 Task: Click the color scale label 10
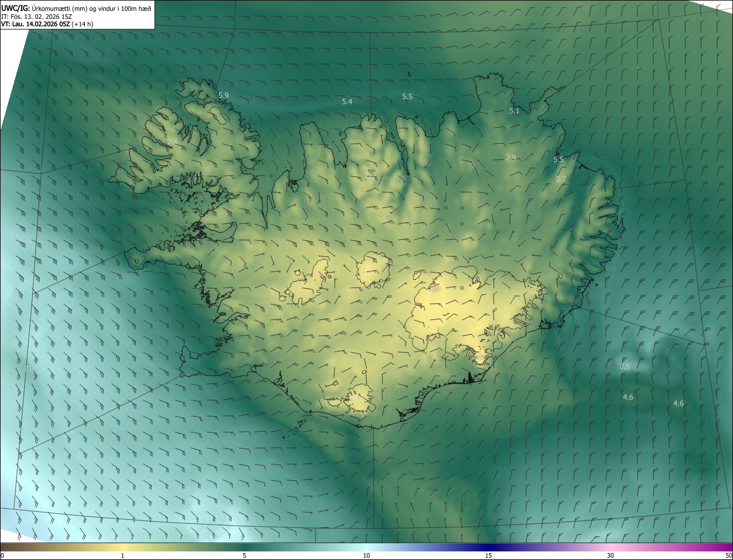point(366,555)
